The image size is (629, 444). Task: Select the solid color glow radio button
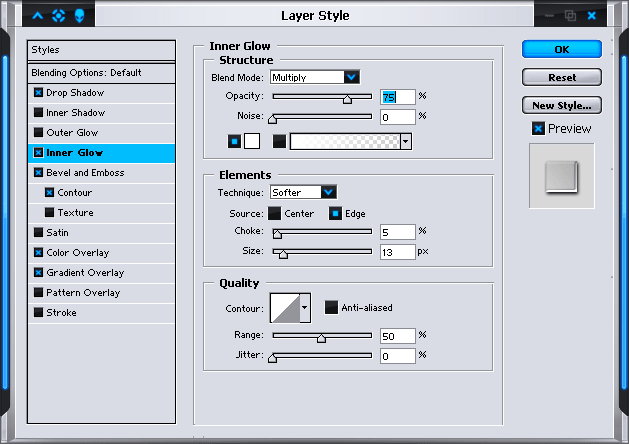tap(234, 141)
